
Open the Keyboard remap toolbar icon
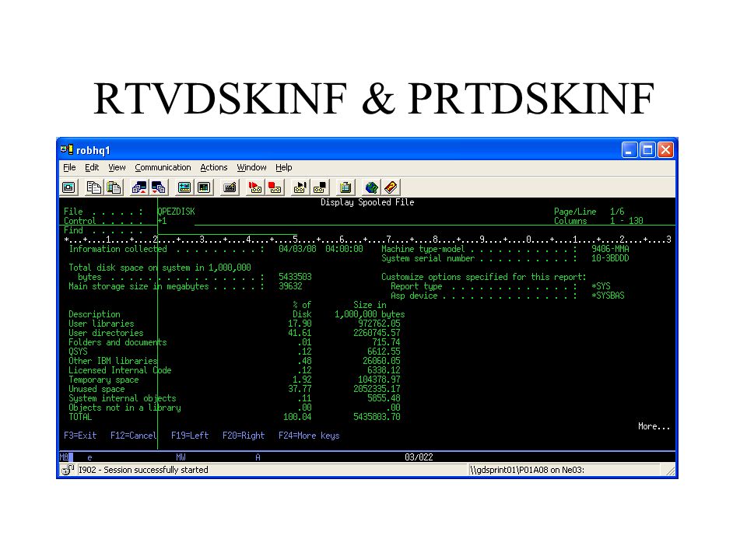point(230,187)
